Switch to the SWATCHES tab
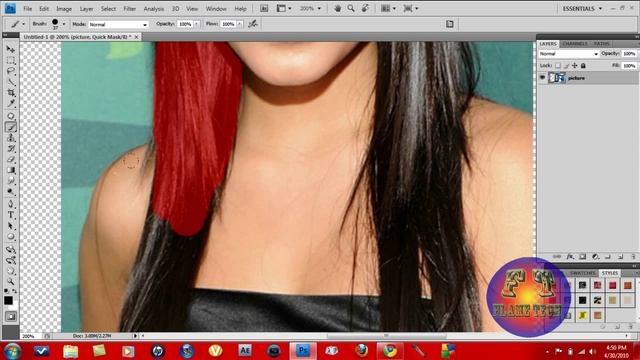 point(582,273)
